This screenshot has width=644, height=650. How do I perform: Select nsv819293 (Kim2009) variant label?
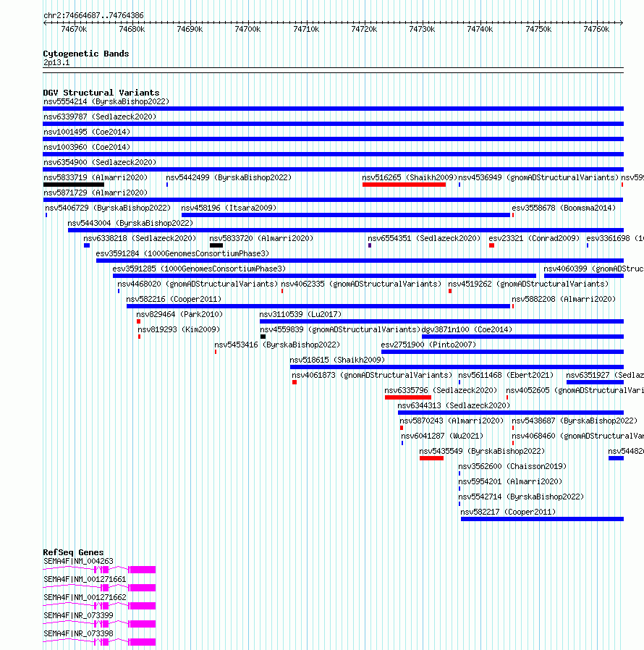(179, 329)
